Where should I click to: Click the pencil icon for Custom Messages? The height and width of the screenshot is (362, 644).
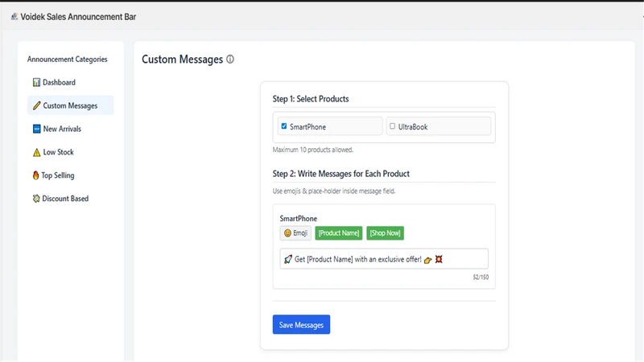tap(36, 105)
